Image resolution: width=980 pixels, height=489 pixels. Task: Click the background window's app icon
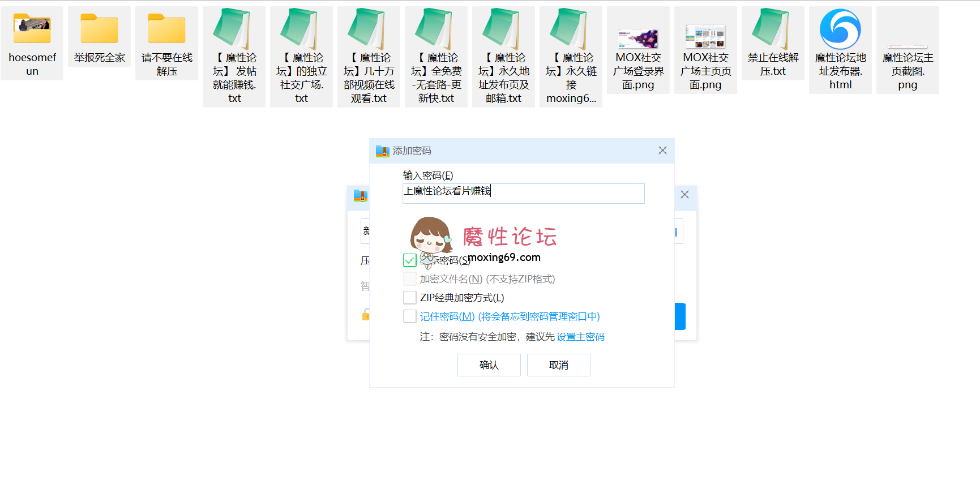click(361, 196)
